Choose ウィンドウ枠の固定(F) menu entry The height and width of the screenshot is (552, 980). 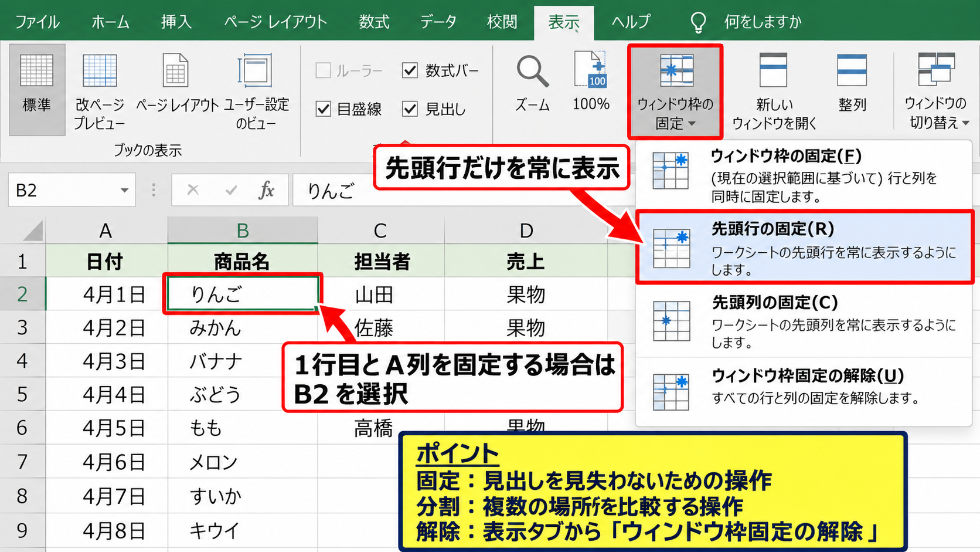tap(804, 175)
